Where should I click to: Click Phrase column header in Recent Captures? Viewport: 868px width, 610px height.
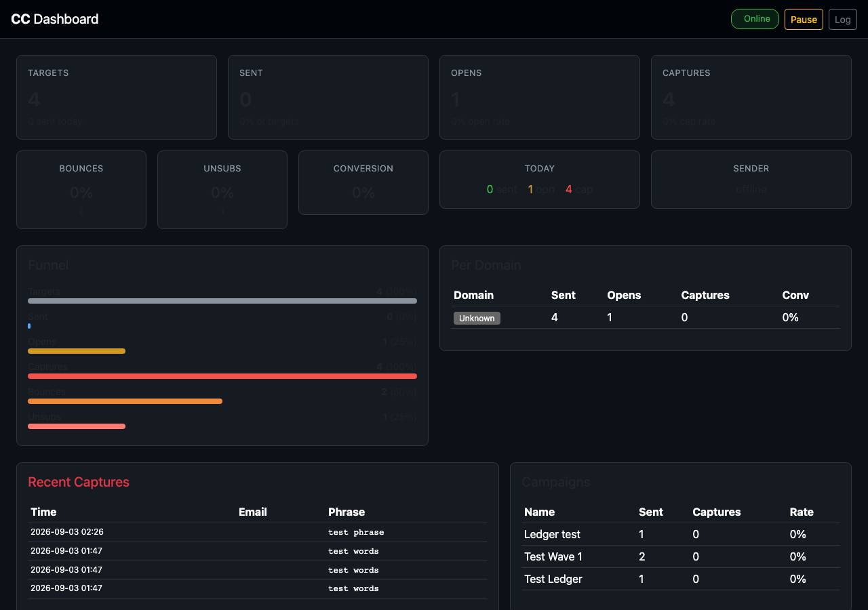347,512
